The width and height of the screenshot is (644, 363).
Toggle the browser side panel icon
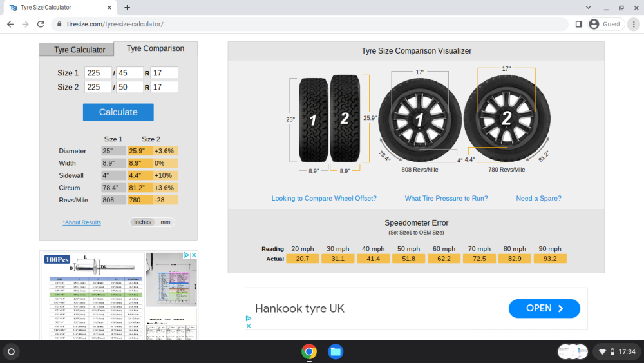coord(579,25)
